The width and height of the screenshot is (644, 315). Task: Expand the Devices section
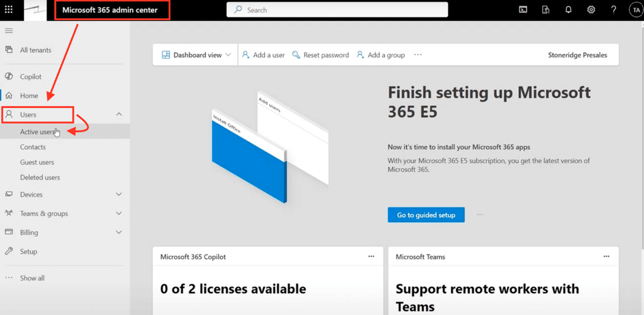tap(119, 195)
